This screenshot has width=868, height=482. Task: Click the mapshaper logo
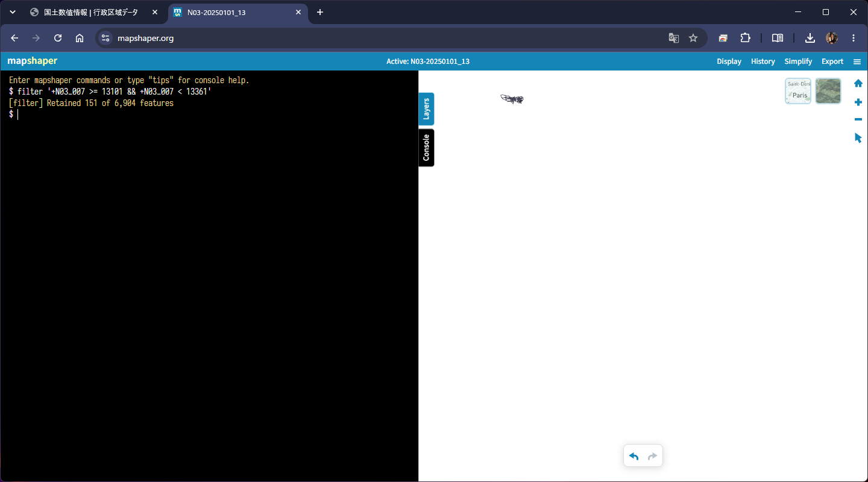(x=33, y=61)
